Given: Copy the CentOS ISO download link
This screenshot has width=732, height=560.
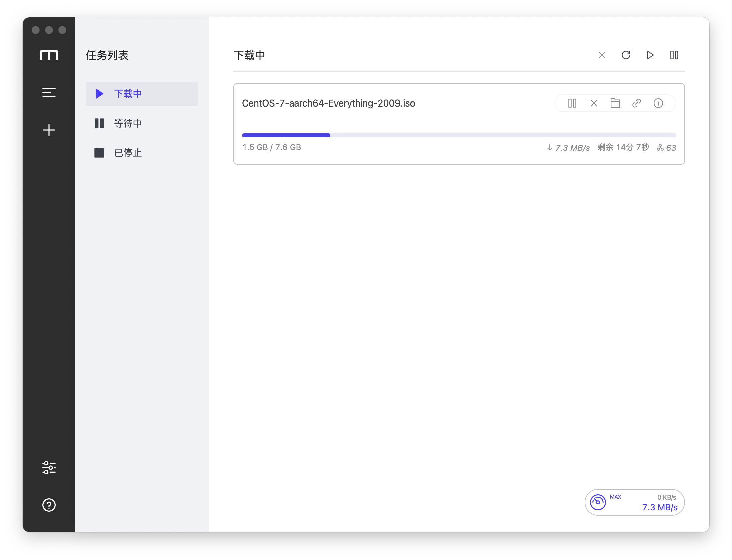Looking at the screenshot, I should coord(636,103).
